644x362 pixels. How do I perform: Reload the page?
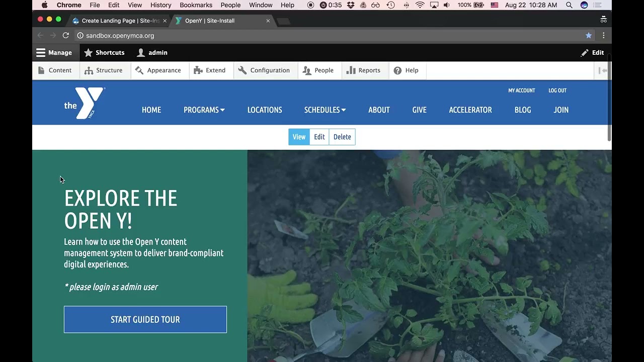pos(65,35)
